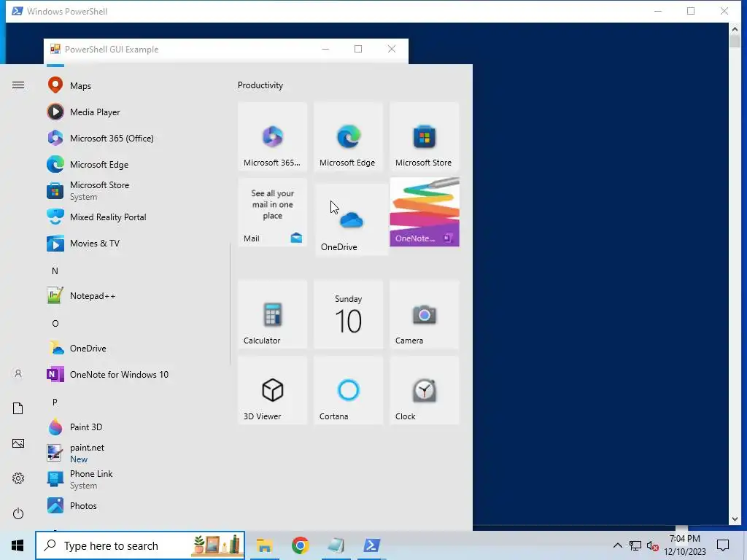The height and width of the screenshot is (560, 747).
Task: Close the PowerShell GUI Example window
Action: point(392,49)
